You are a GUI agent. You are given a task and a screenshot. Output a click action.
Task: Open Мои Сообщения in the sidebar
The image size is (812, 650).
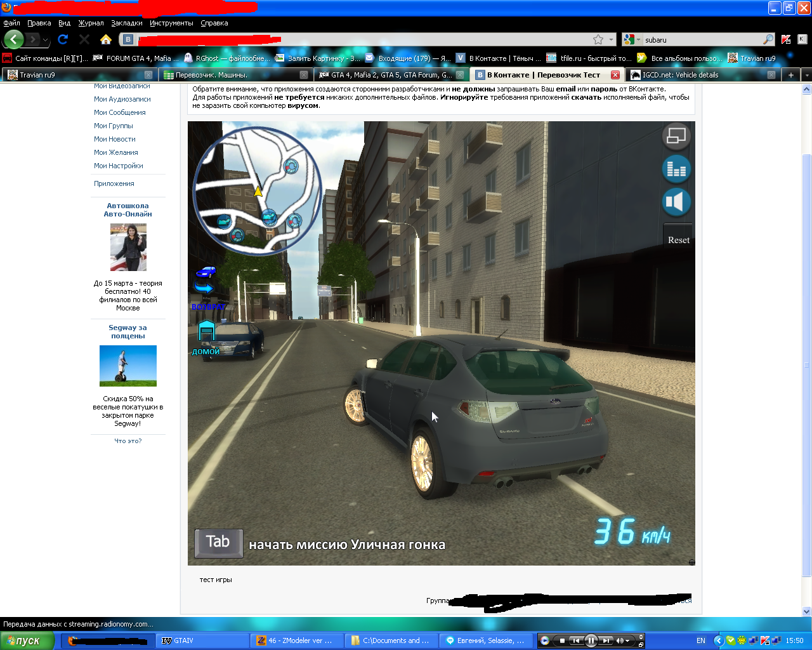point(120,112)
